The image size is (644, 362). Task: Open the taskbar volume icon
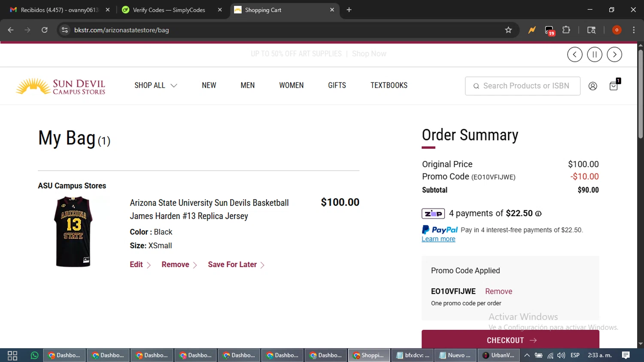(561, 356)
